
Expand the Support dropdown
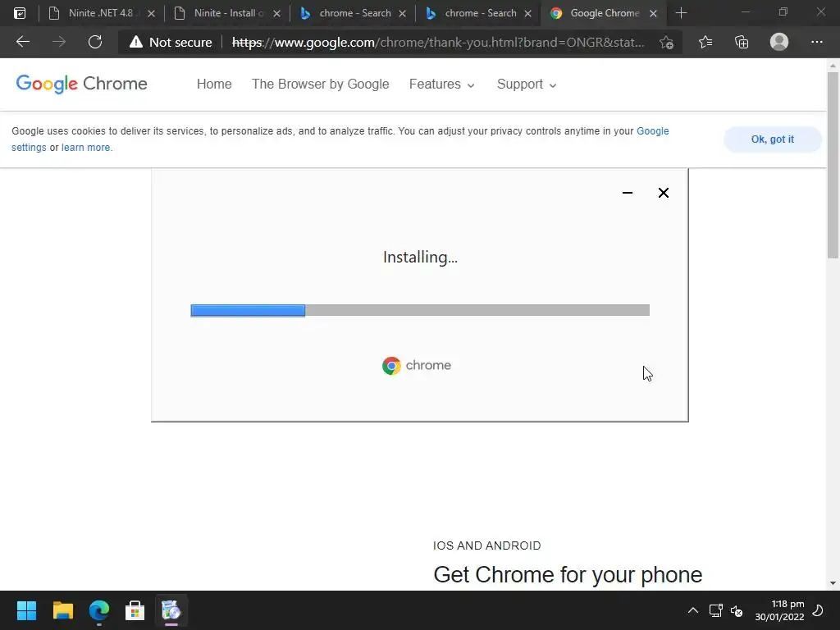(x=527, y=84)
